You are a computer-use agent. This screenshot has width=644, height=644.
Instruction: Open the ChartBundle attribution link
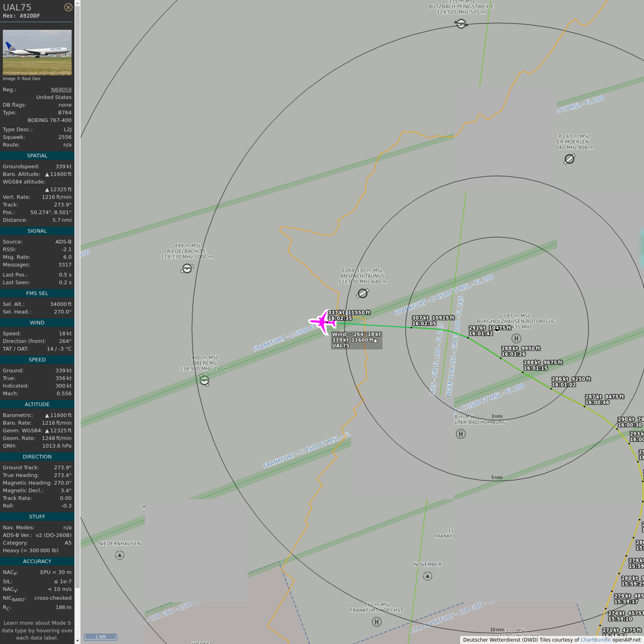click(x=595, y=640)
